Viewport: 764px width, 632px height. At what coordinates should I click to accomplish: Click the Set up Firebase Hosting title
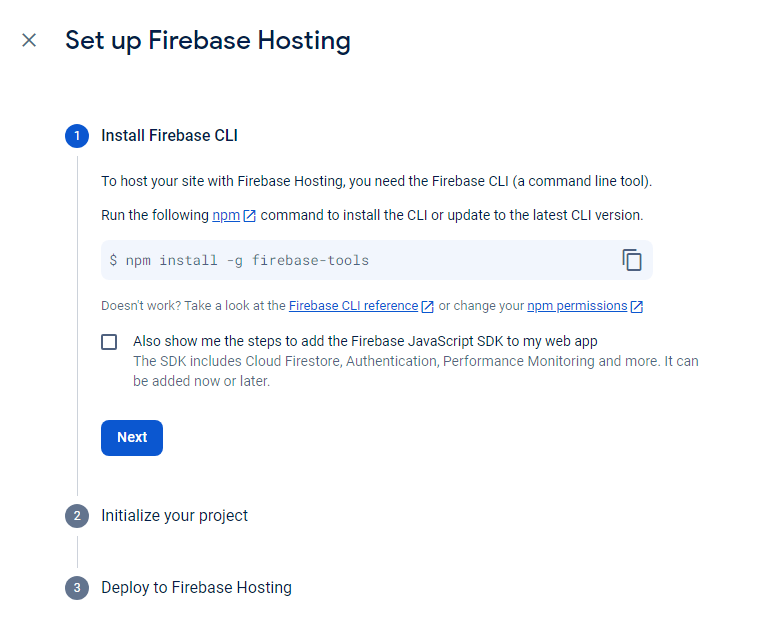coord(207,41)
